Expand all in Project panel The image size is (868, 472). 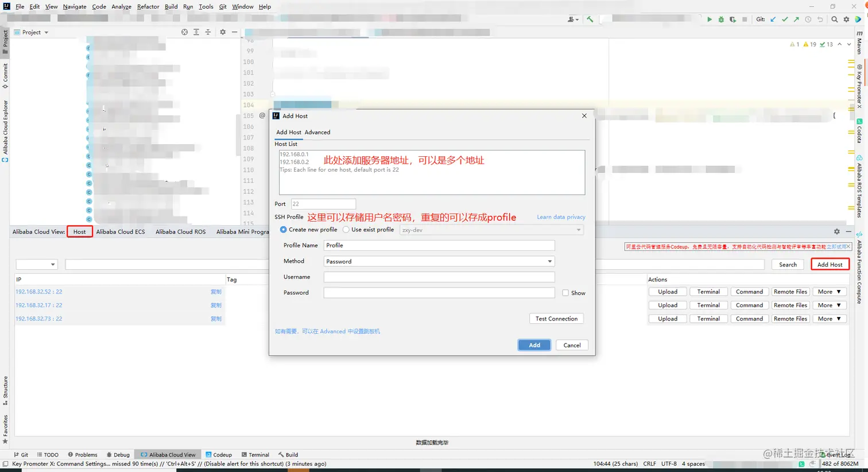[x=196, y=32]
